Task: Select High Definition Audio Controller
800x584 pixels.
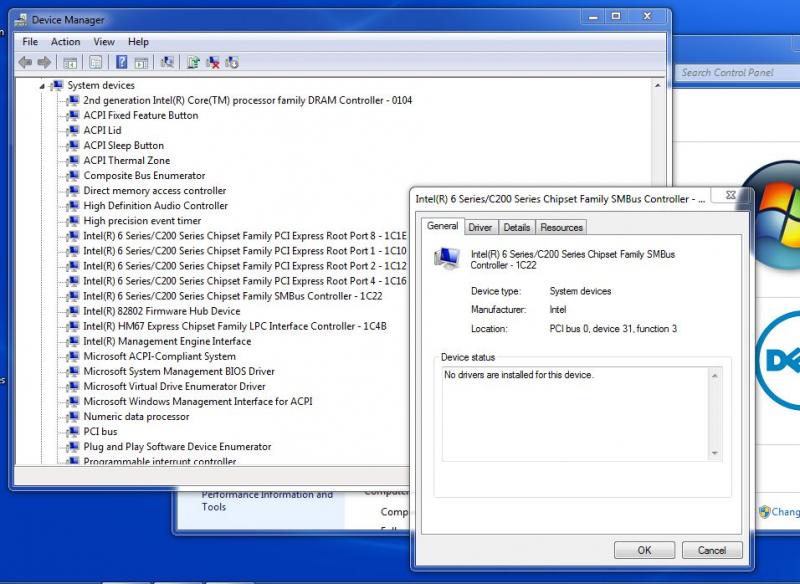Action: [x=156, y=206]
